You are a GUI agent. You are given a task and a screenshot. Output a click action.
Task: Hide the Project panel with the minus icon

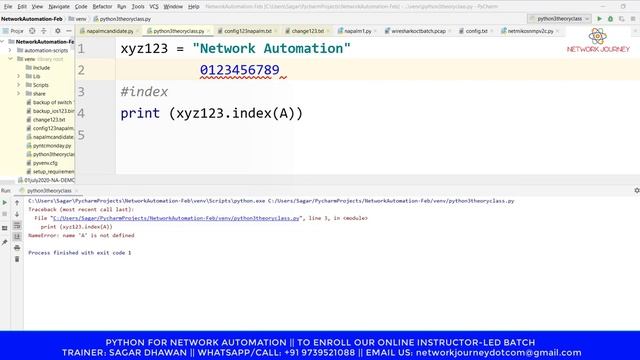tap(69, 31)
